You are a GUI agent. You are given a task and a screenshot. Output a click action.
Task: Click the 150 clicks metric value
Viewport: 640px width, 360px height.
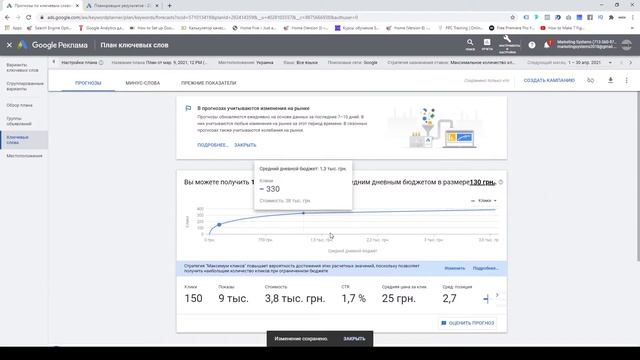pos(193,298)
